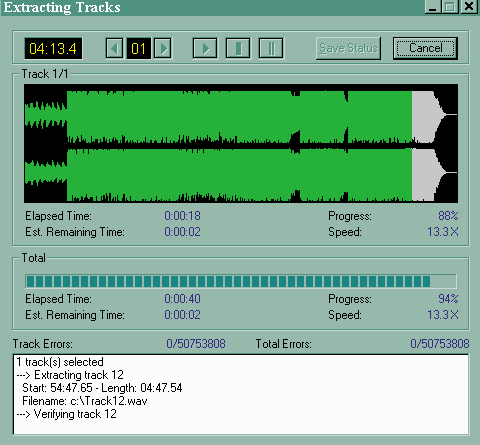Click the Total progress bar

click(x=241, y=281)
